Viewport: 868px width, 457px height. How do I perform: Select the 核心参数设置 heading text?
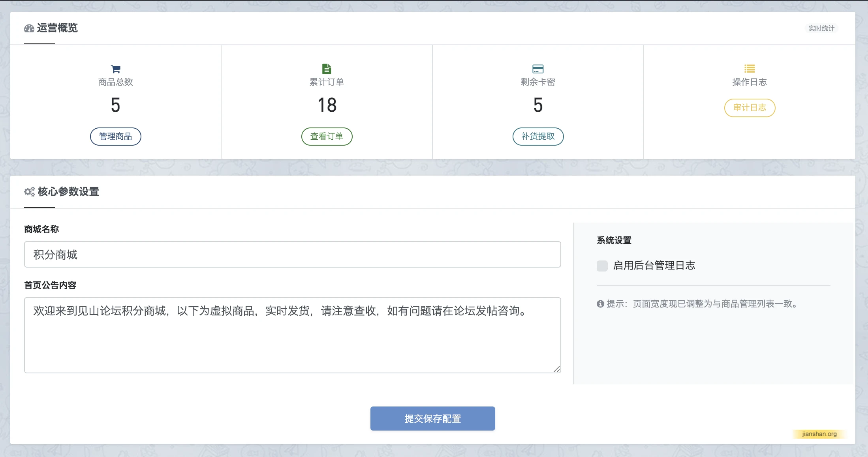tap(68, 192)
